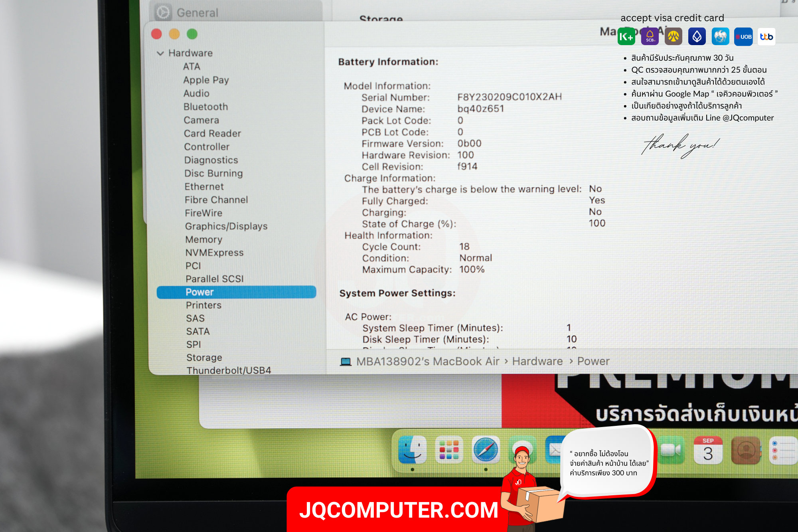Open Finder from the Dock
Viewport: 798px width, 532px height.
(412, 450)
